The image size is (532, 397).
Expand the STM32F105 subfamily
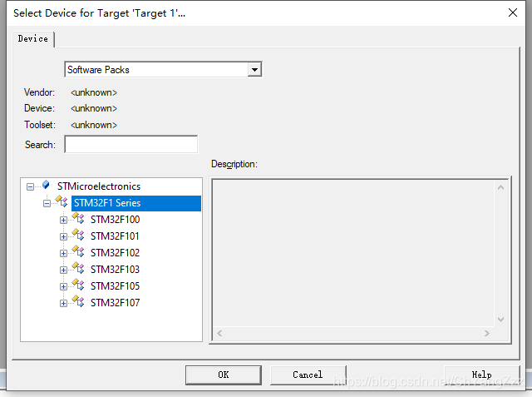[63, 286]
